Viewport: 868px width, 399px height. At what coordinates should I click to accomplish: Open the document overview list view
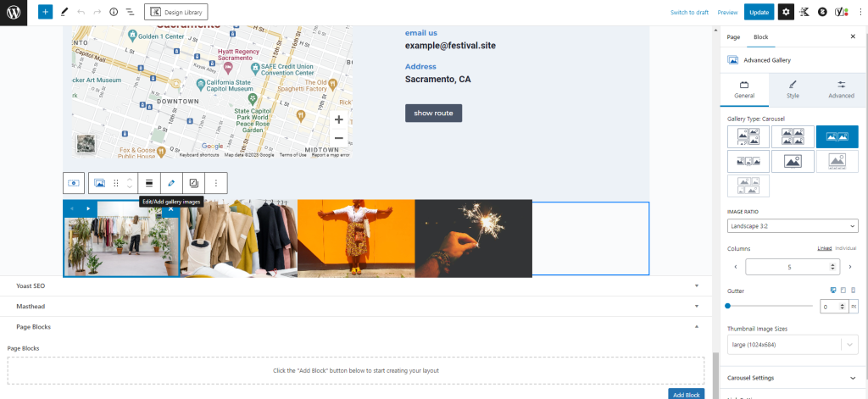[x=130, y=12]
